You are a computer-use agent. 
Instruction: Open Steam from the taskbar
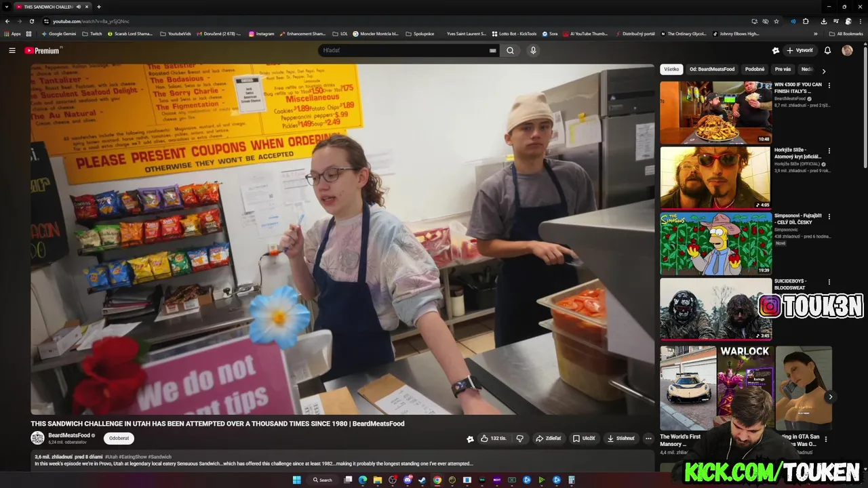click(x=422, y=480)
